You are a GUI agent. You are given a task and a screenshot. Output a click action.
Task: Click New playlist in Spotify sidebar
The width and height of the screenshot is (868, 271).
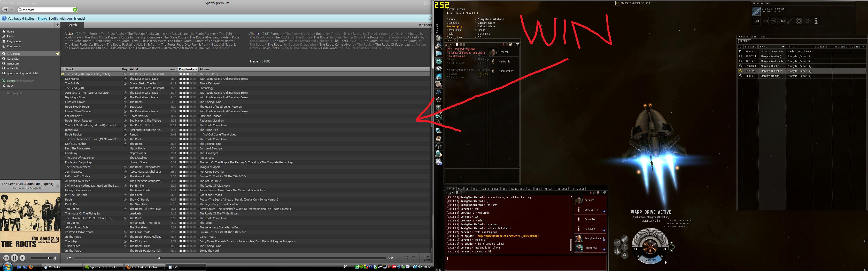(14, 93)
